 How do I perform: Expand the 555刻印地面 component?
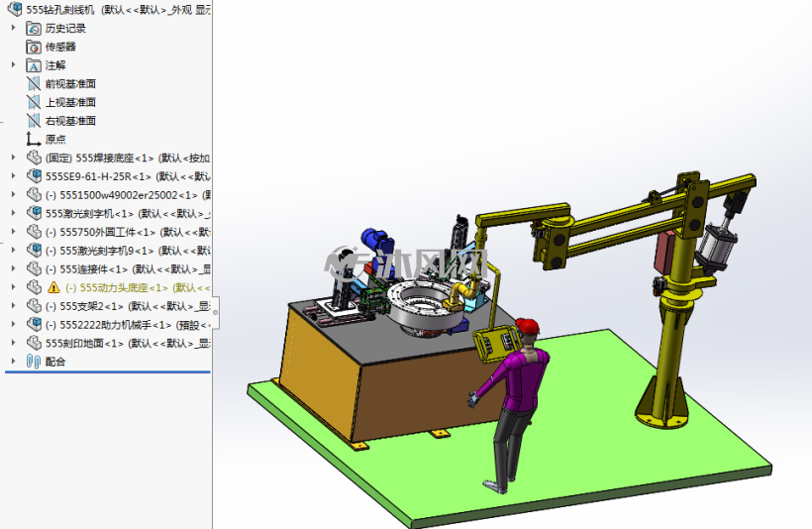pos(14,343)
